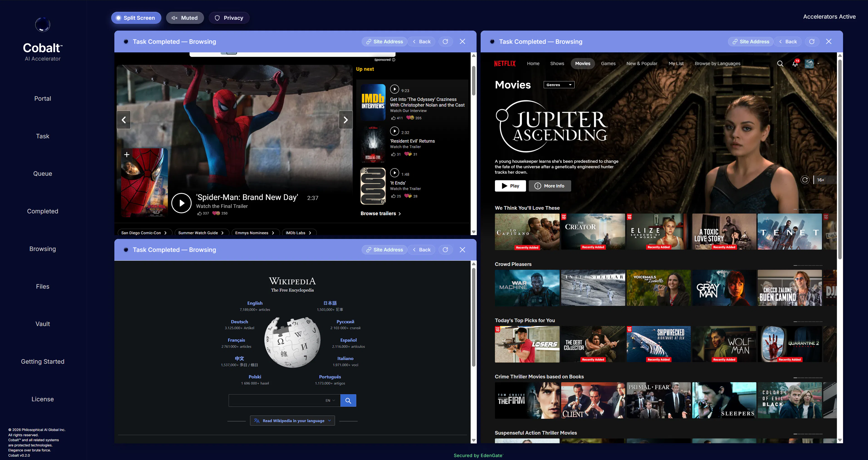The width and height of the screenshot is (868, 460).
Task: Click Back in Wikipedia pane header
Action: (422, 250)
